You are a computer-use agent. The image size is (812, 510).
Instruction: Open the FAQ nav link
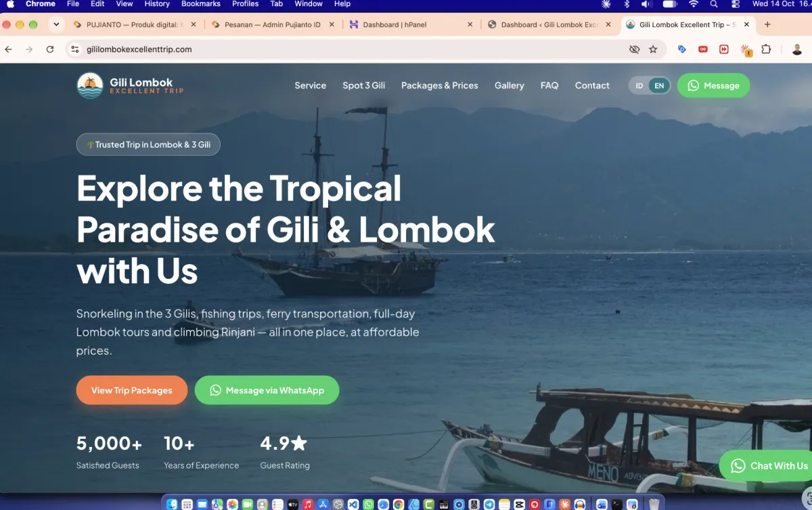click(549, 85)
